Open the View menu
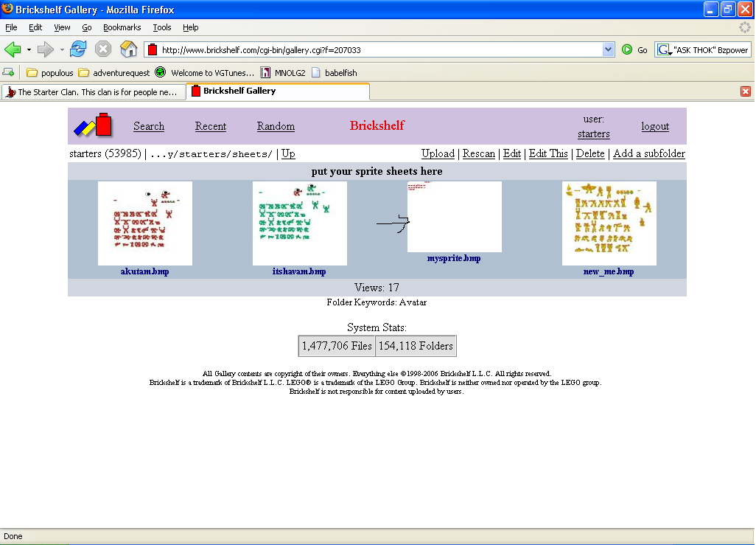756x545 pixels. point(62,27)
